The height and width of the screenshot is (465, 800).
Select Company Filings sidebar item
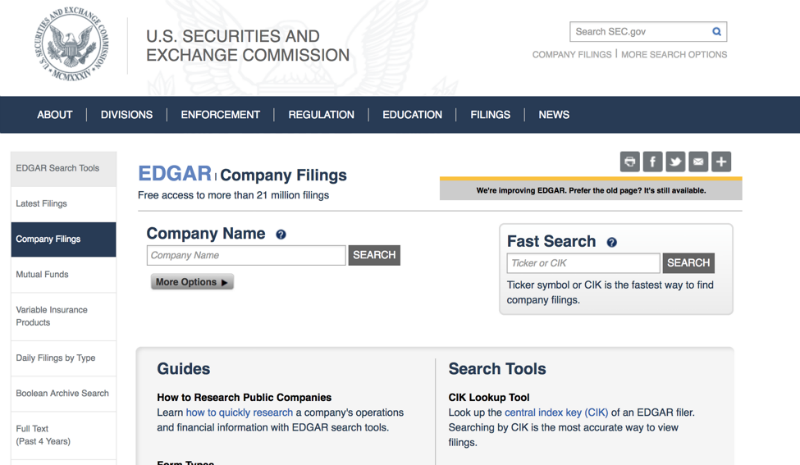click(x=63, y=239)
